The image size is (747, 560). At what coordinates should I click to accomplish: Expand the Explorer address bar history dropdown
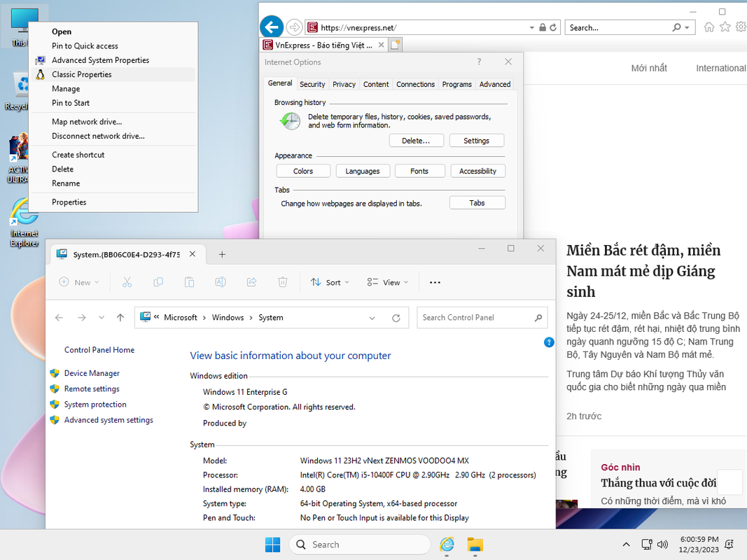pyautogui.click(x=372, y=318)
